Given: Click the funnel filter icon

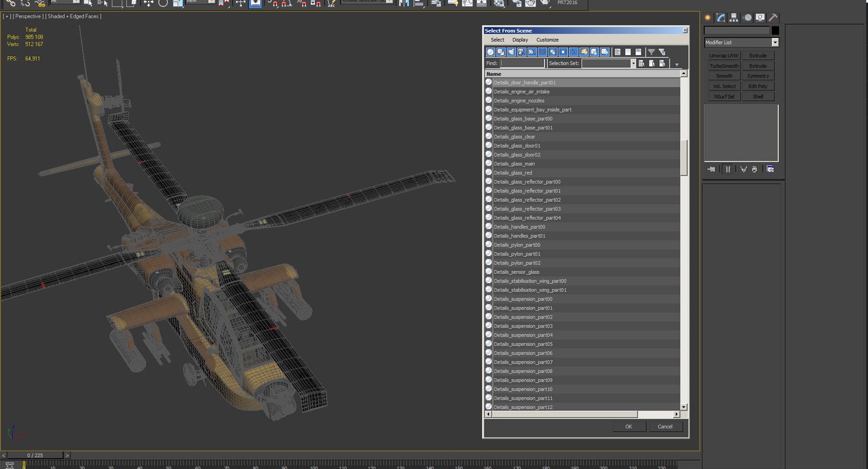Looking at the screenshot, I should click(x=652, y=52).
